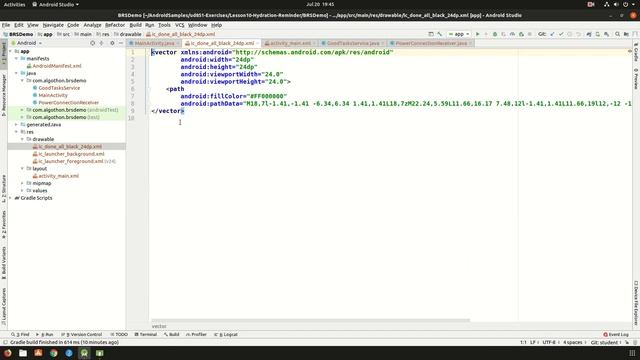The image size is (640, 360).
Task: Expand the mipmap folder
Action: 22,183
